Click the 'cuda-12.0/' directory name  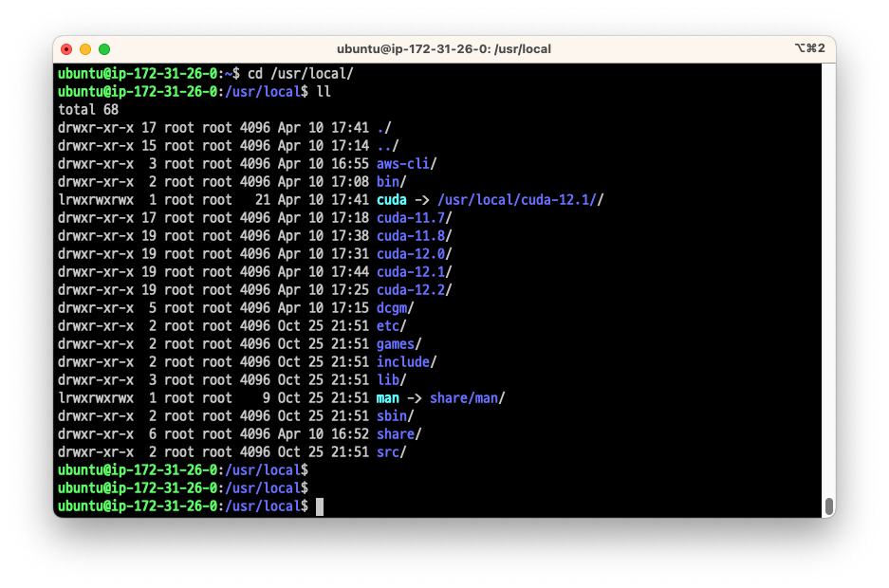coord(415,254)
